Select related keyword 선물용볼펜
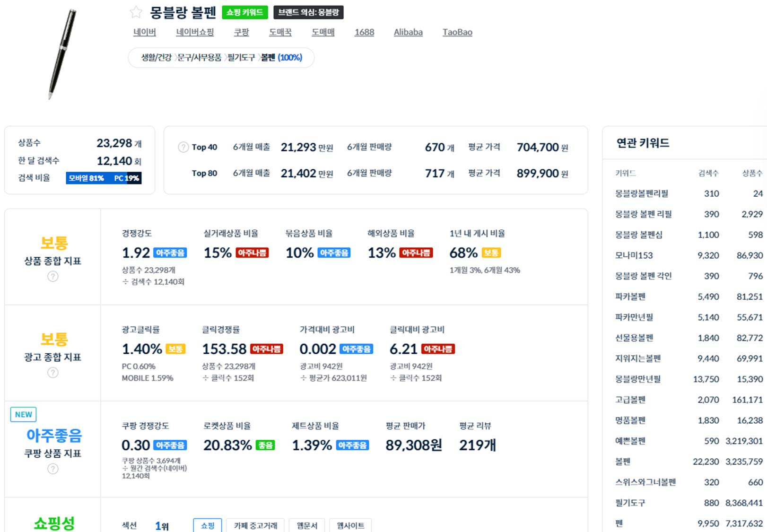The width and height of the screenshot is (767, 532). (x=634, y=338)
